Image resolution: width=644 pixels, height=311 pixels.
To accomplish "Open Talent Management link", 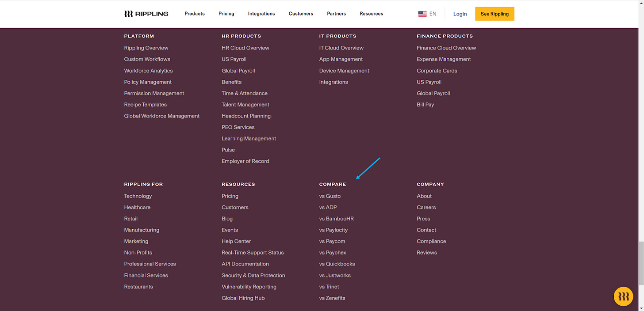I will (x=245, y=105).
